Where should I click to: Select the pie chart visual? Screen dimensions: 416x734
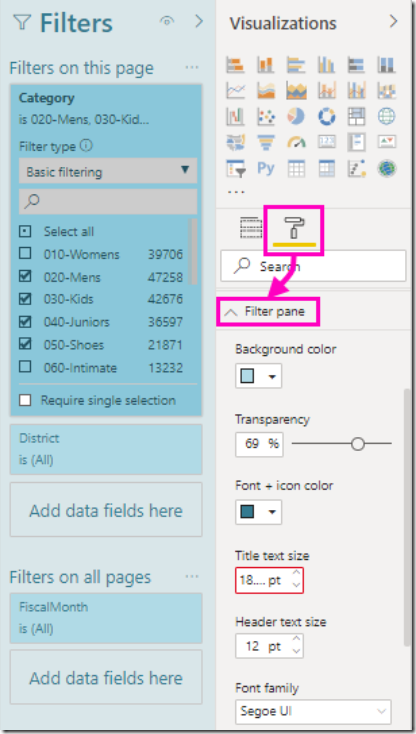tap(296, 116)
